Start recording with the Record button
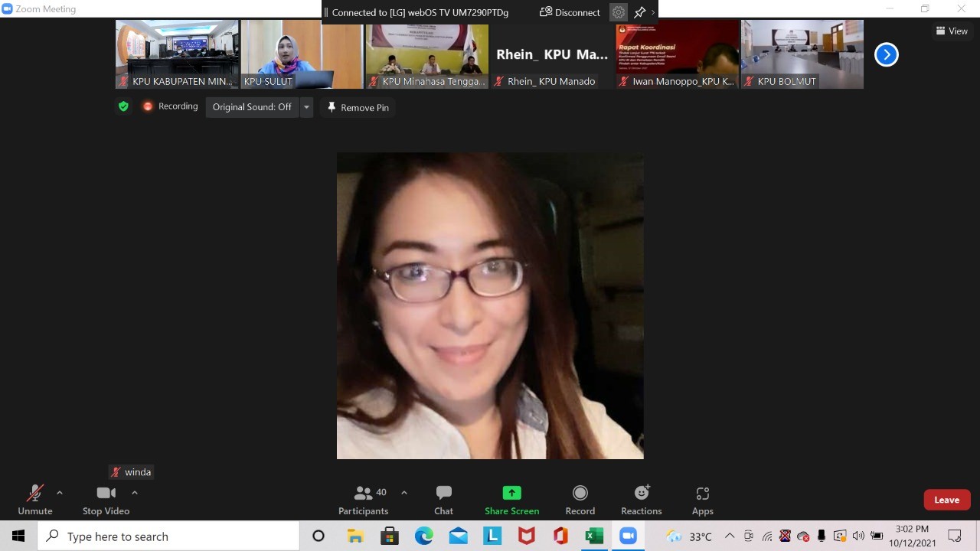 click(x=580, y=500)
